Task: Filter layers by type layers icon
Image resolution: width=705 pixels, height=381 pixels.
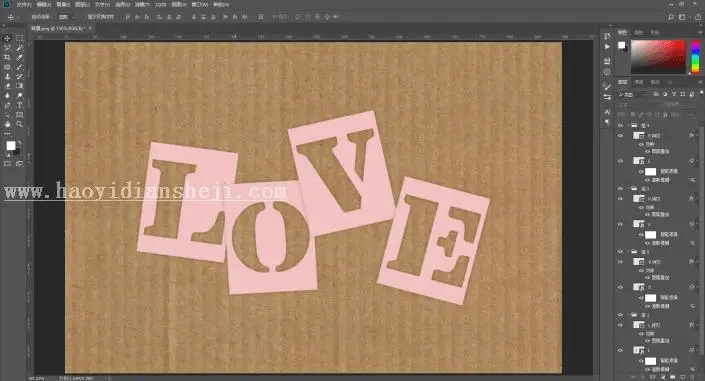Action: (674, 94)
